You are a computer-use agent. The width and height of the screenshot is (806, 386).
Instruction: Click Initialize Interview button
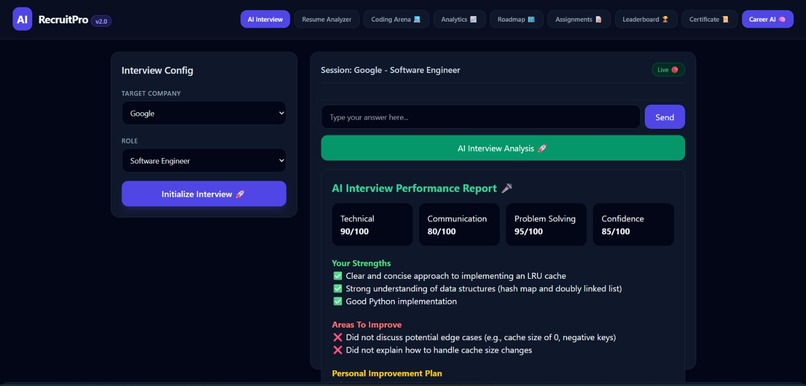pos(204,194)
